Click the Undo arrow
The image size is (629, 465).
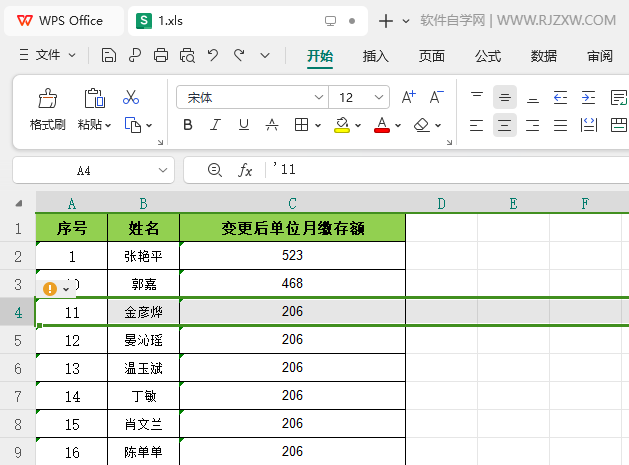[213, 55]
